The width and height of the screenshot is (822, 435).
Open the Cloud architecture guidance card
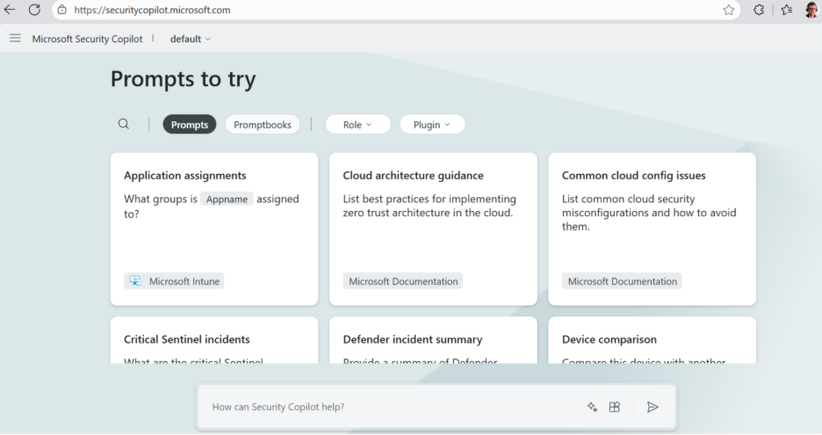433,229
